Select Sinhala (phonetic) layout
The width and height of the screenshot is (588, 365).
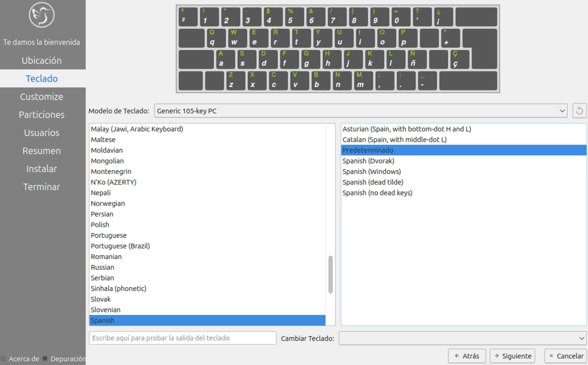207,288
